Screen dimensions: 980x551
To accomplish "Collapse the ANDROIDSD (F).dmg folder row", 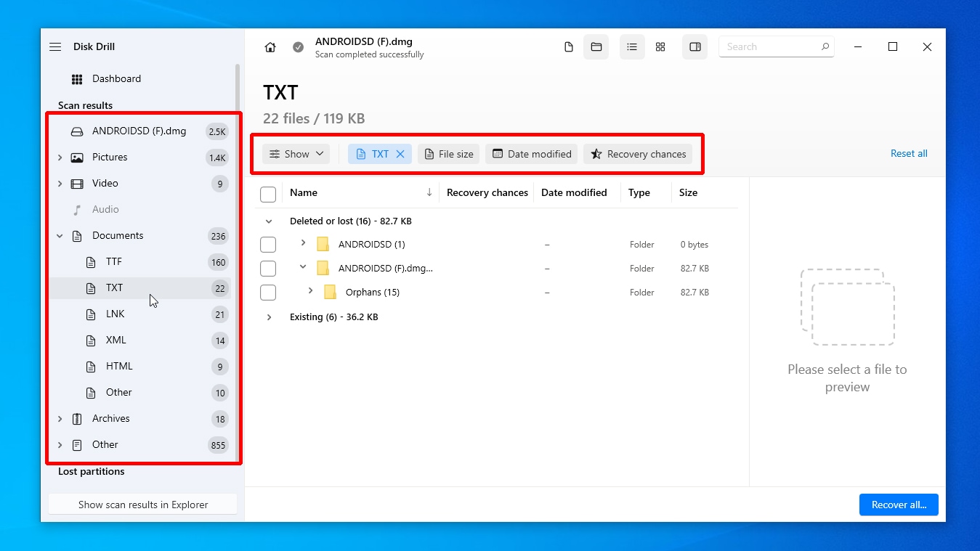I will pyautogui.click(x=303, y=268).
